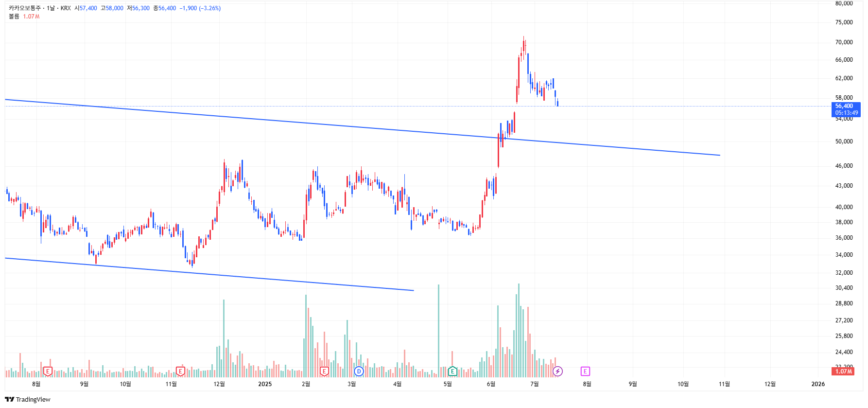Select the red earnings marker after 2월
Screen dimensions: 868x408
(324, 372)
